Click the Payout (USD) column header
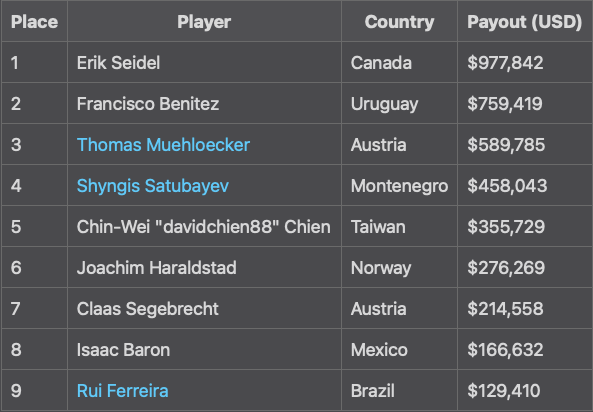The image size is (593, 412). [x=525, y=21]
